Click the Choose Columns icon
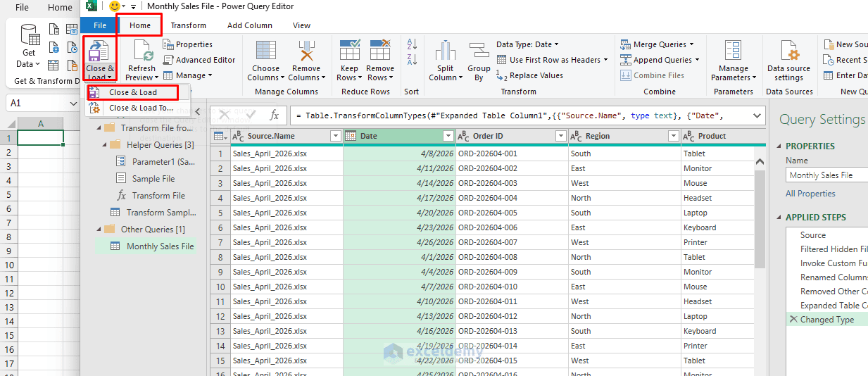The image size is (868, 376). (x=266, y=51)
